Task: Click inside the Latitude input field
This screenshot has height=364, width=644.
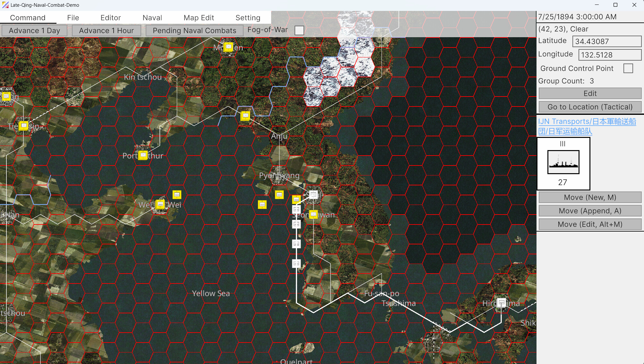Action: tap(606, 41)
